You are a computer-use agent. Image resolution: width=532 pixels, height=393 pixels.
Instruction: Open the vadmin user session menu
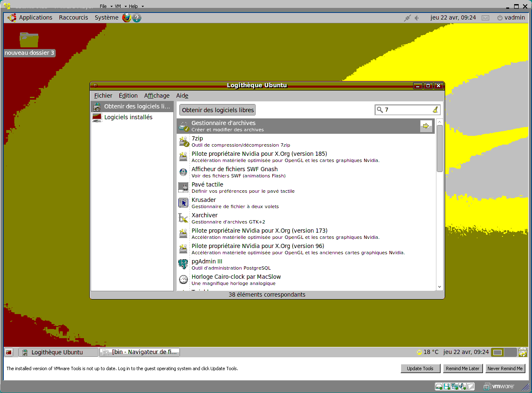pos(511,17)
